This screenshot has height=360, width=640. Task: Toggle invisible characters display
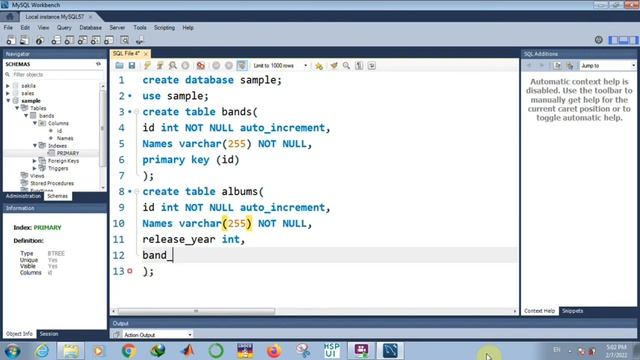point(359,66)
